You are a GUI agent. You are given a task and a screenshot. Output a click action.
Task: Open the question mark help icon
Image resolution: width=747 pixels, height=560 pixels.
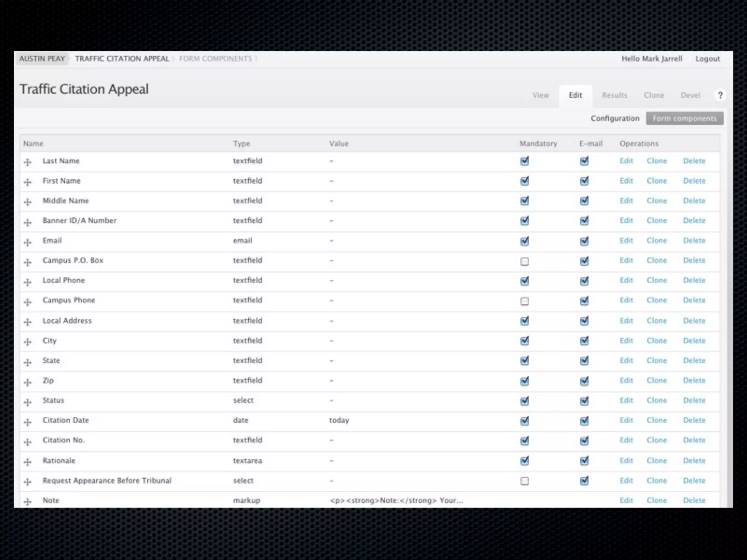tap(720, 95)
